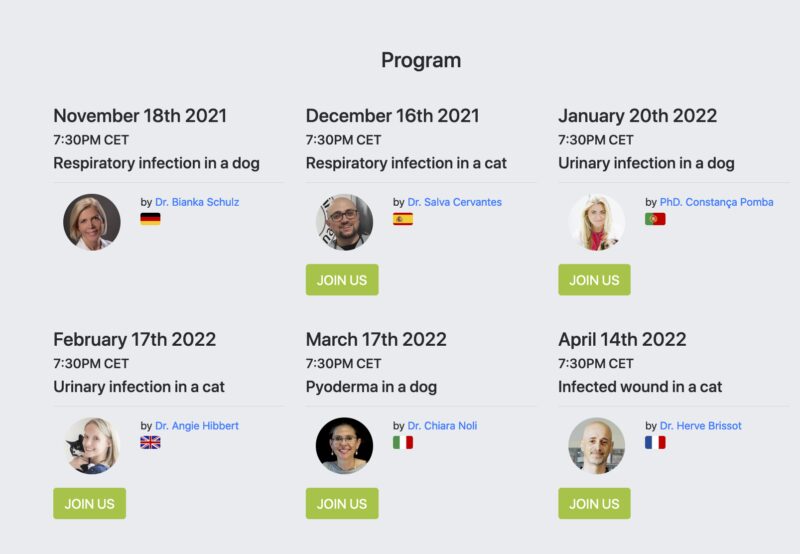The width and height of the screenshot is (800, 554).
Task: Click the United Kingdom flag icon
Action: (x=150, y=442)
